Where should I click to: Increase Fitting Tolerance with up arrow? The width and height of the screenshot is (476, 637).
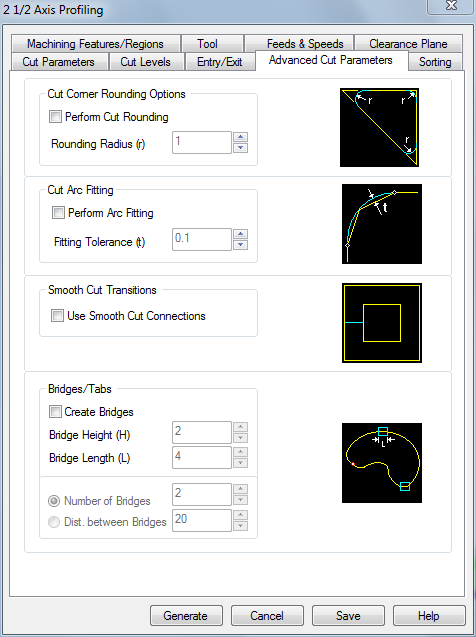click(x=240, y=234)
